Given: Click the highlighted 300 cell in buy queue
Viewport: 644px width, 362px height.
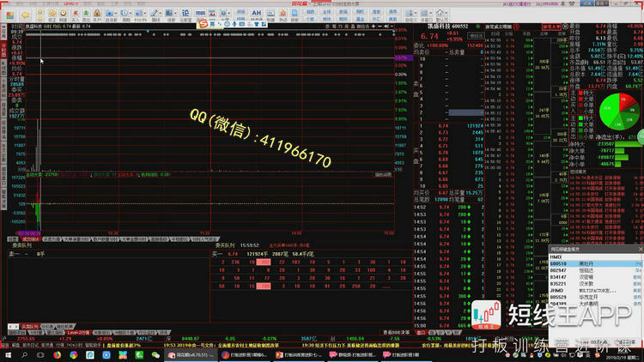Looking at the screenshot, I should [264, 262].
